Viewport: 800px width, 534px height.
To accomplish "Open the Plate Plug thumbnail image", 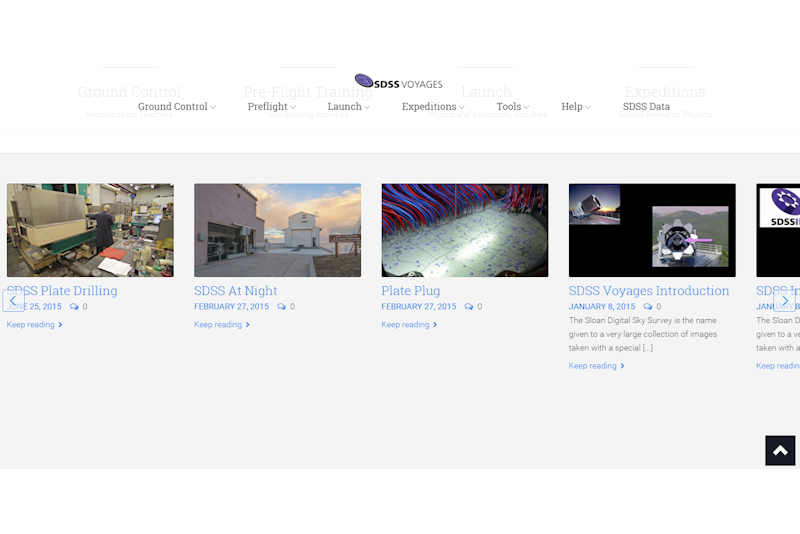I will coord(465,231).
